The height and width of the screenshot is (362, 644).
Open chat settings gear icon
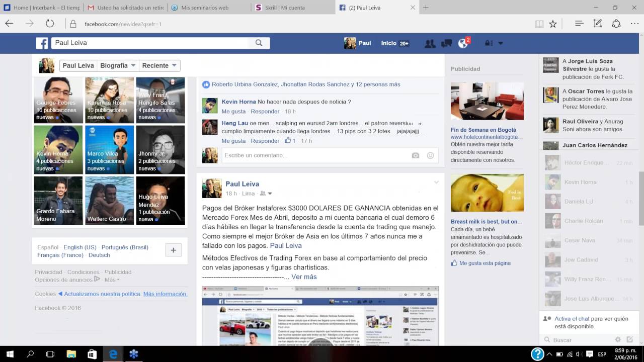pos(617,340)
